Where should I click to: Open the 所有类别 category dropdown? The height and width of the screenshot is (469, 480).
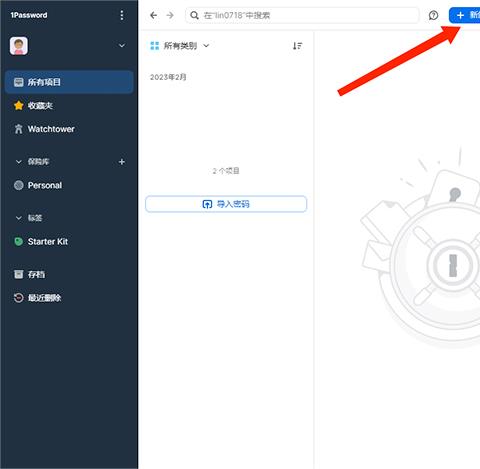(180, 46)
